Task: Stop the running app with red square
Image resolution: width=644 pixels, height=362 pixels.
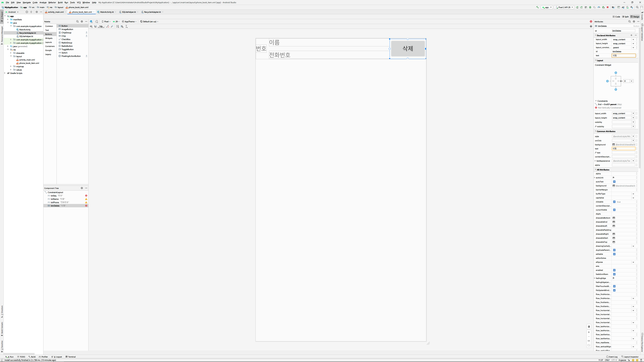Action: click(608, 8)
